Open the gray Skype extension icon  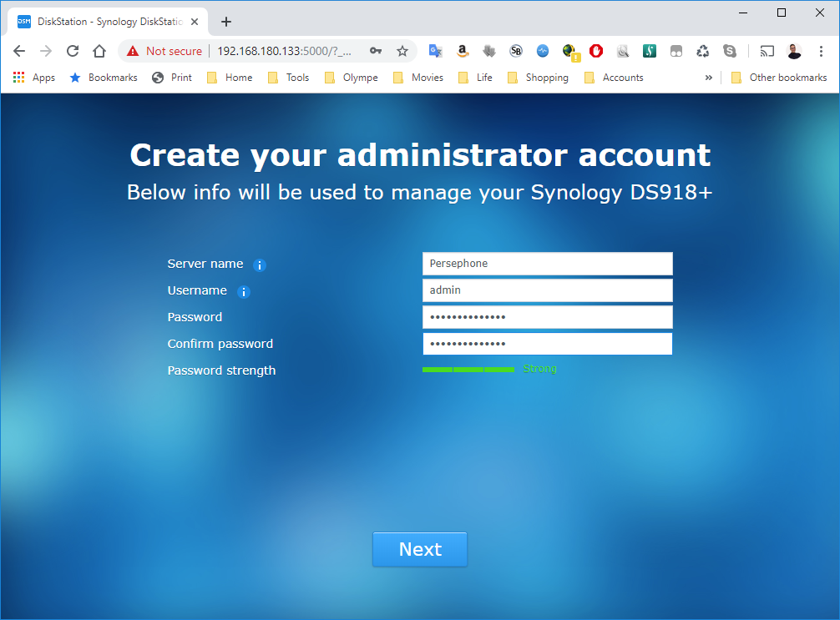[730, 51]
